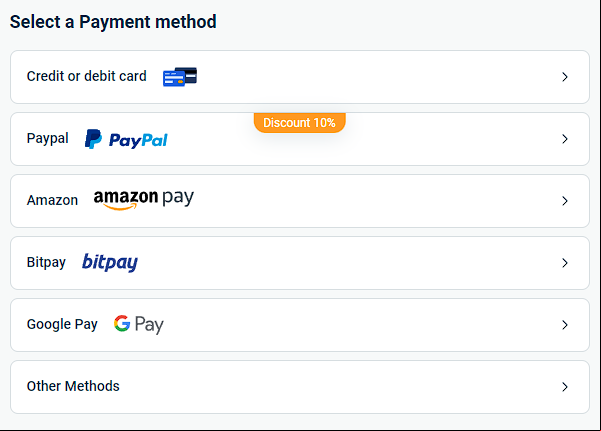This screenshot has width=601, height=431.
Task: Select the Credit or debit card label
Action: (87, 76)
